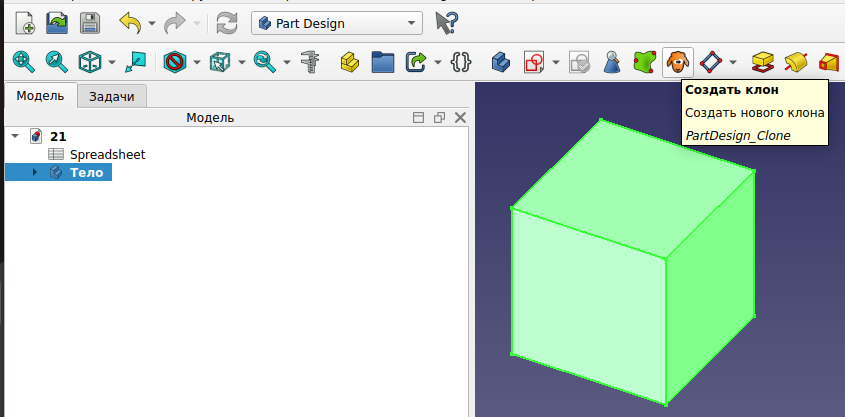
Task: Select the document 21 tree item
Action: point(58,136)
